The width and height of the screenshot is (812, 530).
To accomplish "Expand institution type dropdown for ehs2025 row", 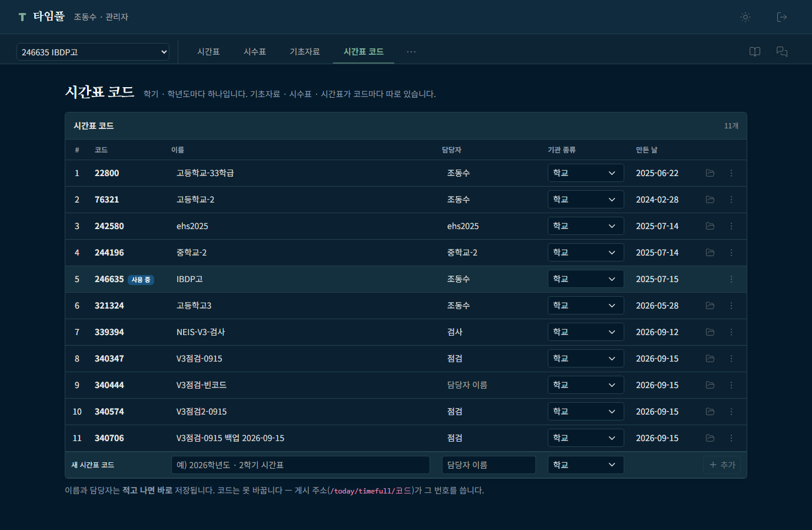I will click(585, 226).
